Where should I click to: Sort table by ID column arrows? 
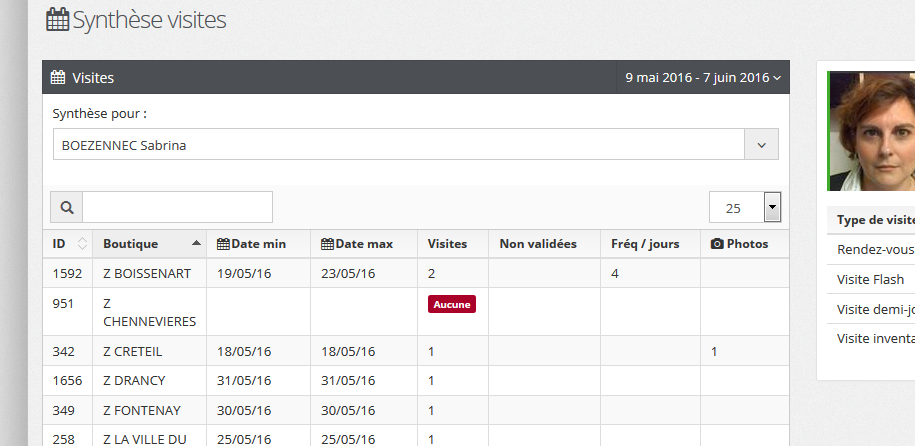[x=82, y=244]
